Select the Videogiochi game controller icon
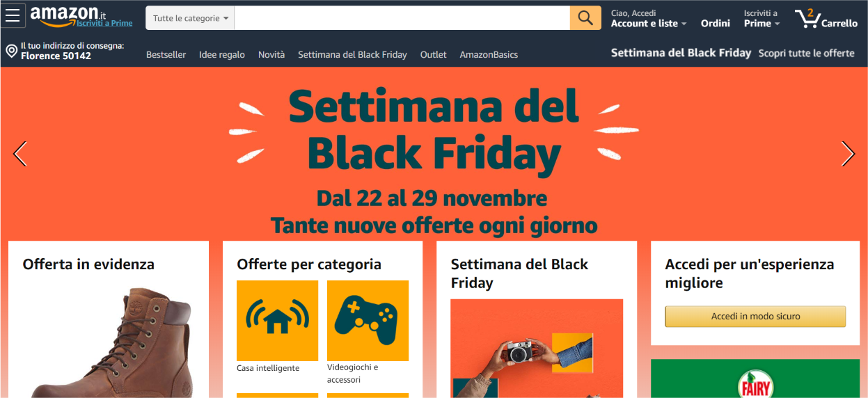The image size is (868, 398). click(x=368, y=321)
